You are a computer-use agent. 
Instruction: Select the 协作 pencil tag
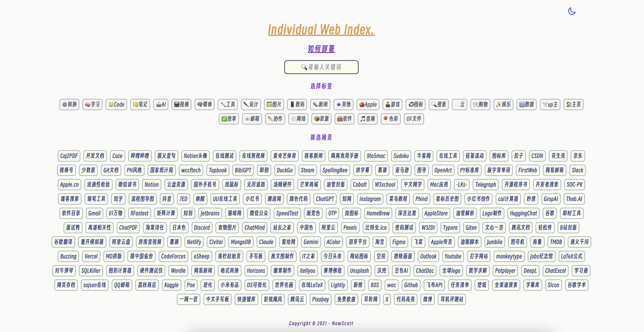tap(275, 119)
